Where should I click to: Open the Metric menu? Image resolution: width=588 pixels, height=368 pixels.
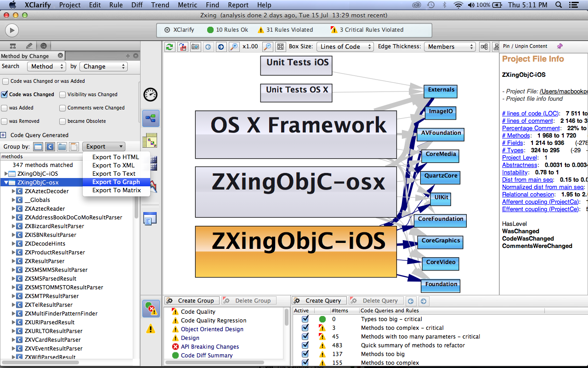pos(188,5)
